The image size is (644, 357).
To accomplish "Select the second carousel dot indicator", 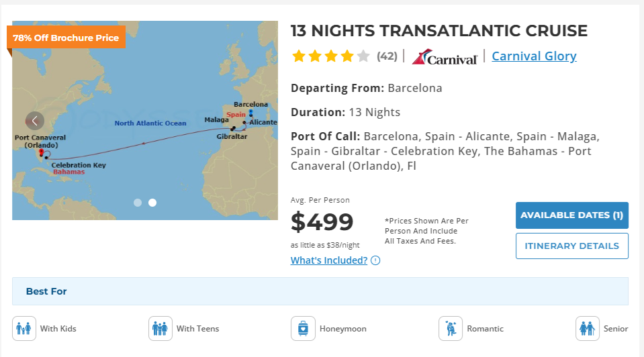I will point(152,202).
